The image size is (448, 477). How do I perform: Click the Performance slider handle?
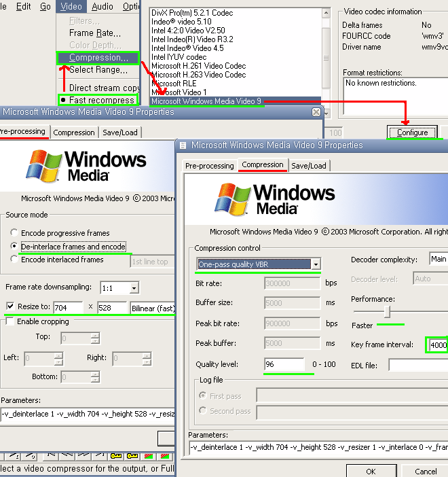(387, 311)
